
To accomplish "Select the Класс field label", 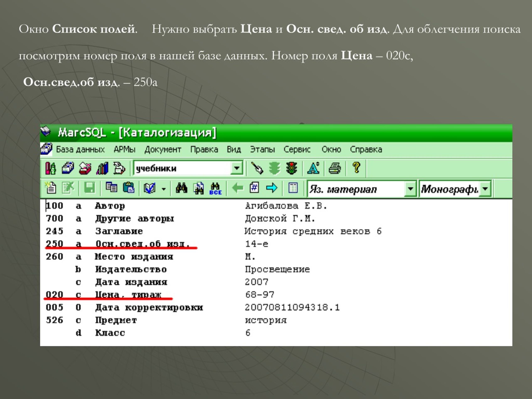I will pyautogui.click(x=110, y=333).
